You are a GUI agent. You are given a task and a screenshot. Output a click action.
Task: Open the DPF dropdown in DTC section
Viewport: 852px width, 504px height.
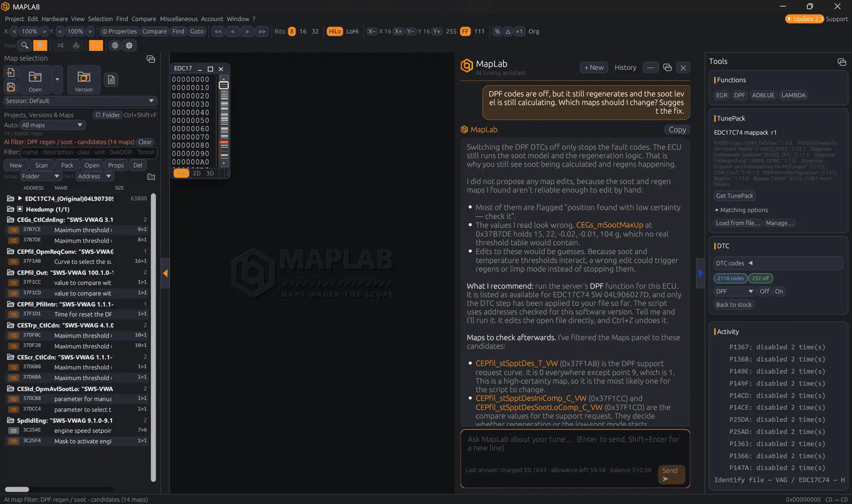(735, 292)
